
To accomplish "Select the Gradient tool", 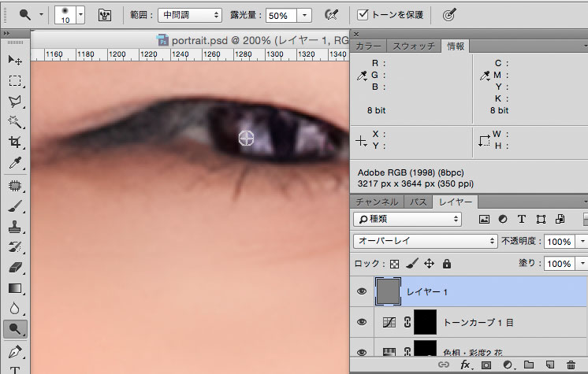I will (x=14, y=288).
